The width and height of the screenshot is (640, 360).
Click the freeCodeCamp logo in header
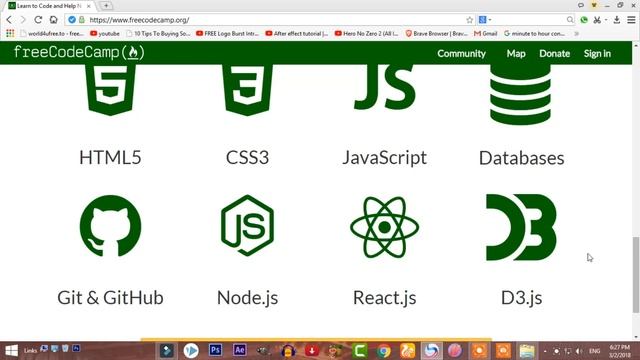(79, 53)
